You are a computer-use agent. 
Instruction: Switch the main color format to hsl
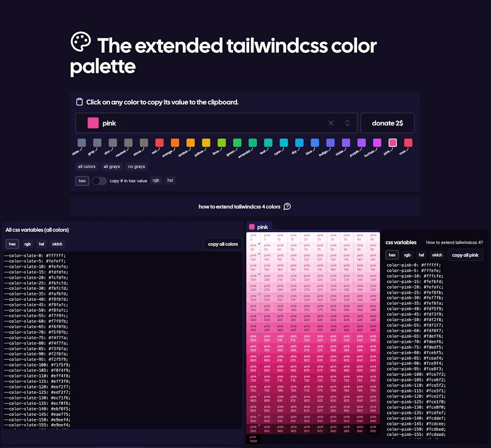(x=170, y=181)
